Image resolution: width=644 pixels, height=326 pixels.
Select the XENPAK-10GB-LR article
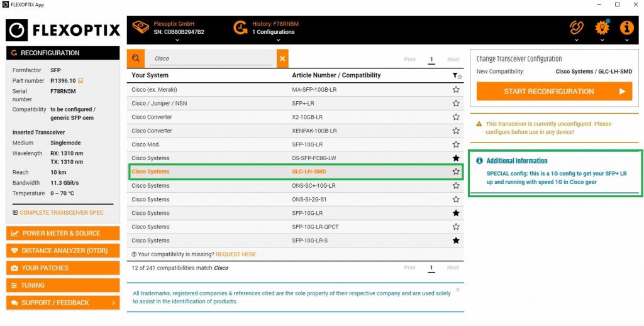(314, 131)
